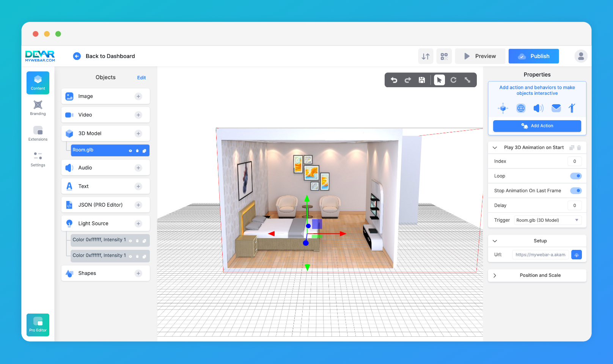Open the Trigger dropdown showing Room.glb

(547, 220)
